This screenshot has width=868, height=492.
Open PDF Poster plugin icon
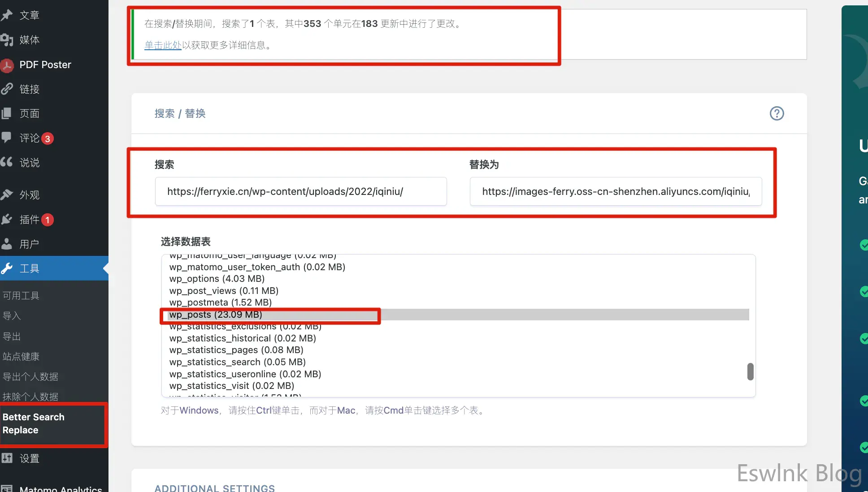point(7,65)
